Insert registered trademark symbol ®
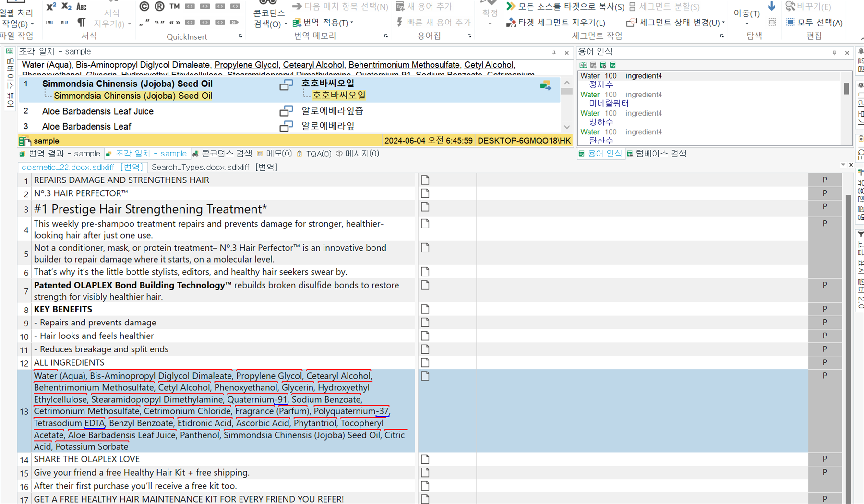Viewport: 864px width, 504px height. coord(159,7)
